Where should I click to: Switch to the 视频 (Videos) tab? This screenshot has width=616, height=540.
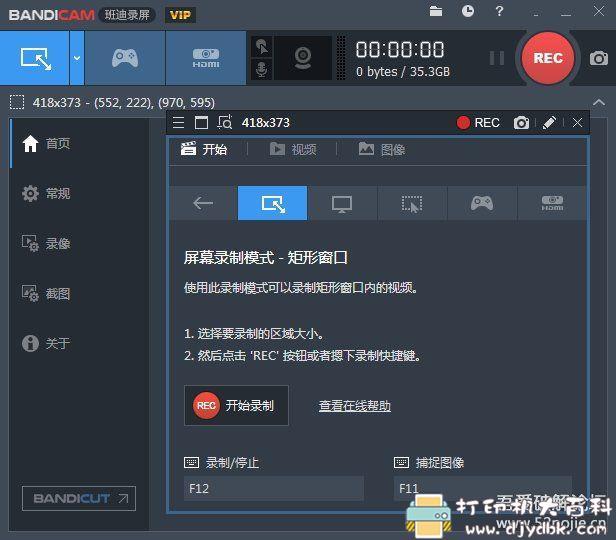pos(293,149)
